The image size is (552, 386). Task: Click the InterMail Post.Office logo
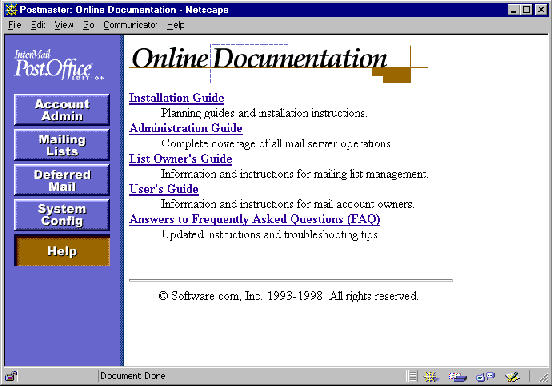coord(59,64)
